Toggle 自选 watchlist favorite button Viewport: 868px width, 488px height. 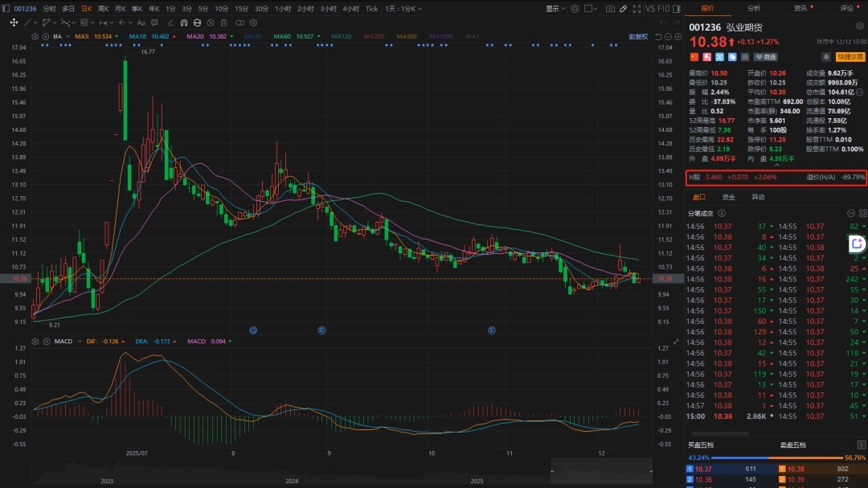(x=765, y=57)
